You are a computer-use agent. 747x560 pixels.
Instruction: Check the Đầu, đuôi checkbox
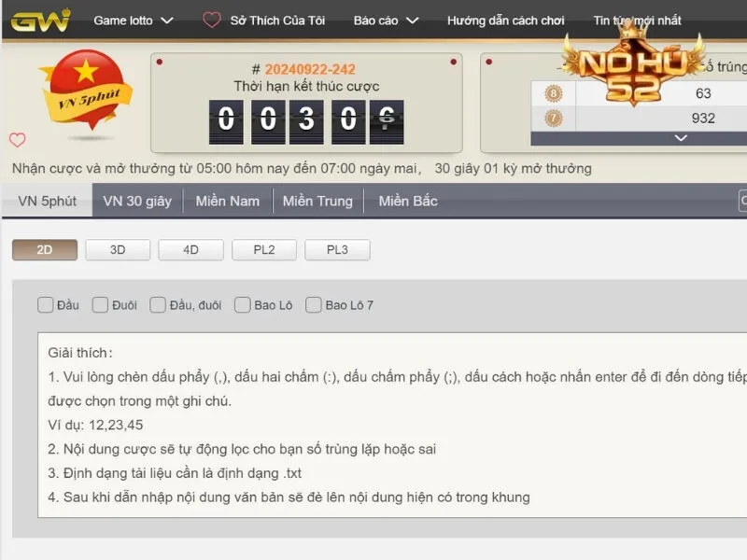[x=158, y=305]
